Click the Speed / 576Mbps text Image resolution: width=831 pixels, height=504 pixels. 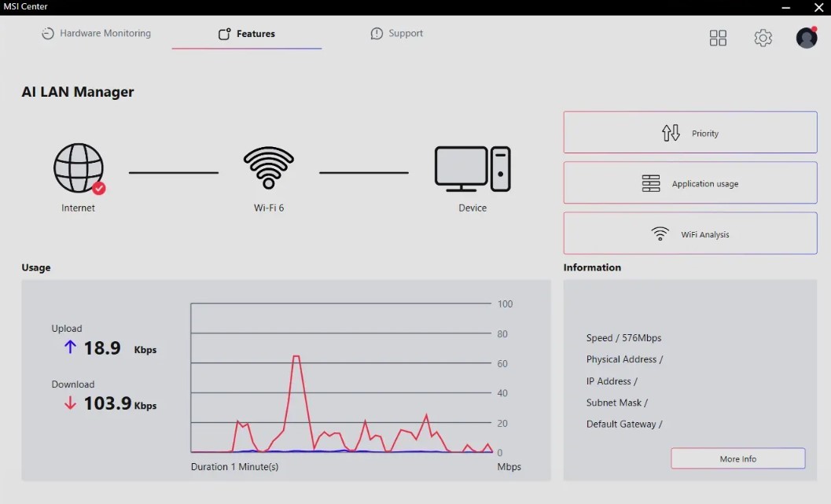pos(623,337)
